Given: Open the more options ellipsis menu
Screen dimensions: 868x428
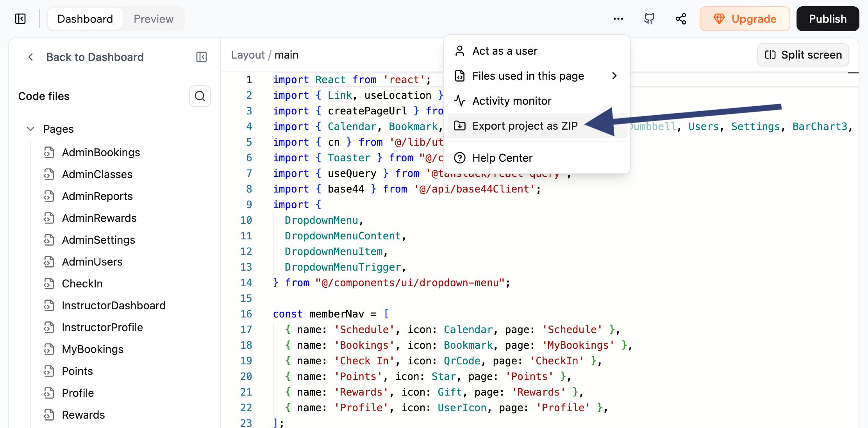Looking at the screenshot, I should (618, 18).
